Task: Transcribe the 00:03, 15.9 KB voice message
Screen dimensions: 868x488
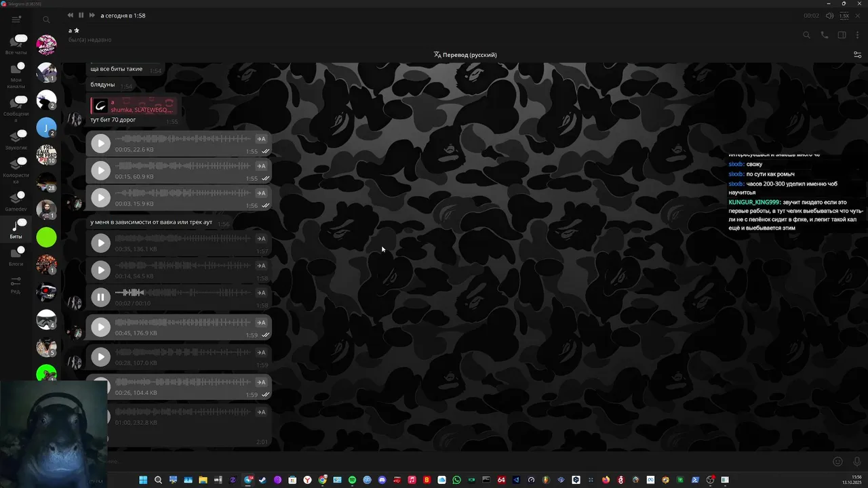Action: tap(261, 193)
